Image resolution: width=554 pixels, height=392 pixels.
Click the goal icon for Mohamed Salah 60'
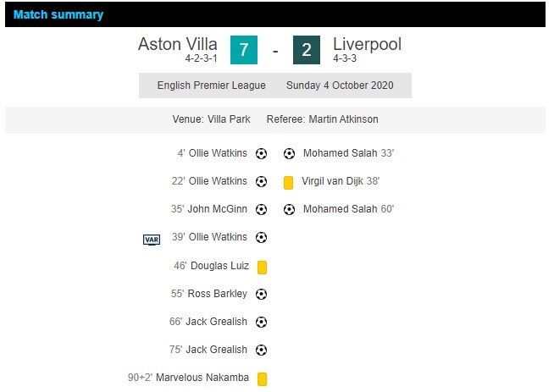[x=289, y=209]
